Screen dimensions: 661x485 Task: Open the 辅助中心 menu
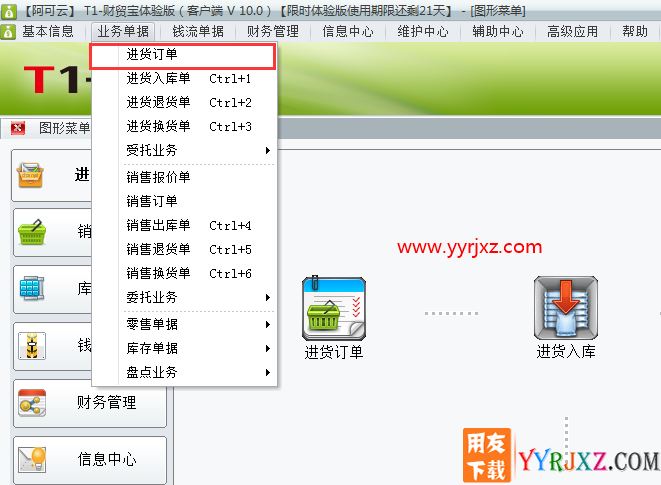(498, 32)
